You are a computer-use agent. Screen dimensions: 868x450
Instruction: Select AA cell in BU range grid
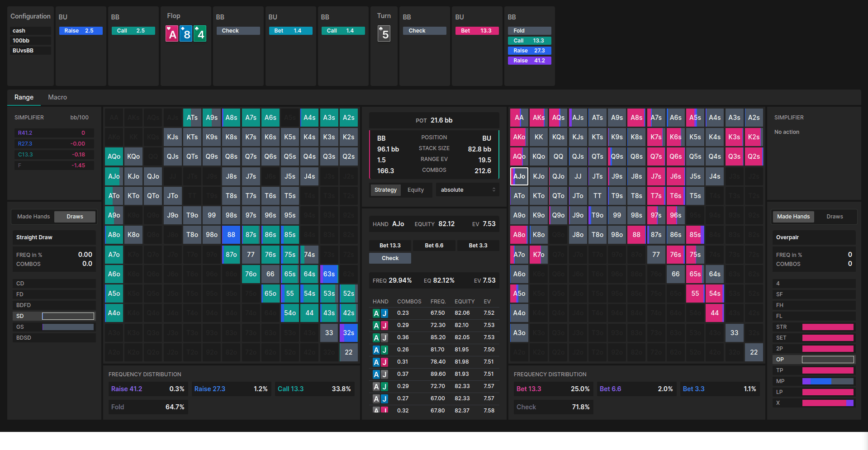[519, 118]
